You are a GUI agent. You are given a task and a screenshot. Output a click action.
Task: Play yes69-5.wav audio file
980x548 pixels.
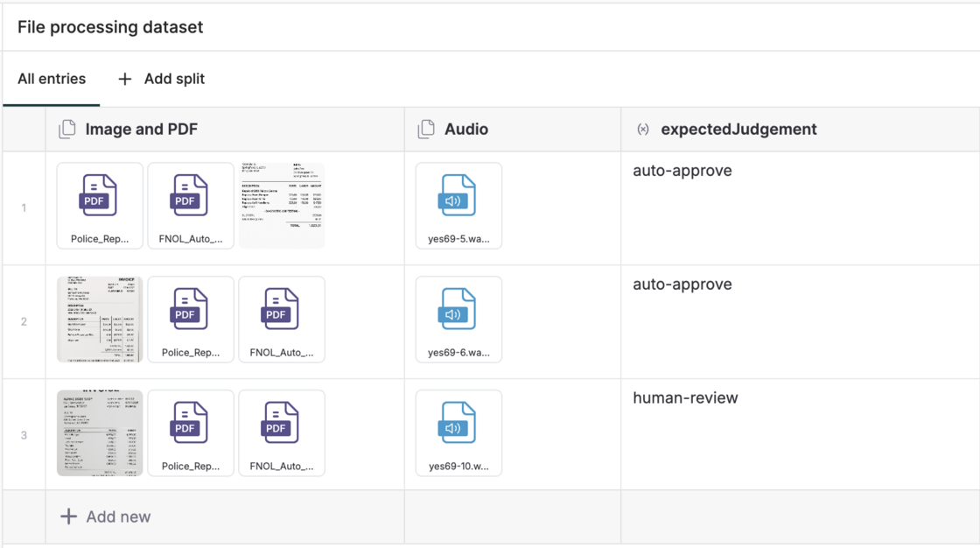tap(458, 206)
